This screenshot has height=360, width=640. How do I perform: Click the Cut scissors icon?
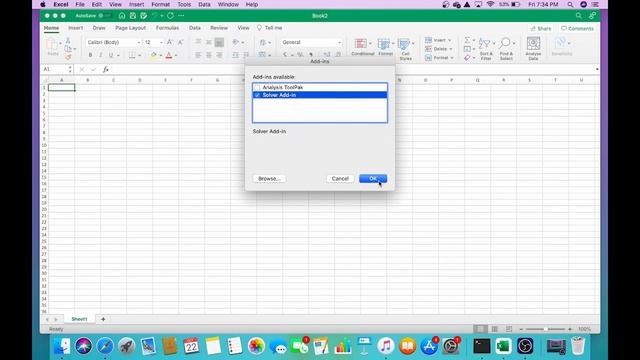(x=68, y=41)
